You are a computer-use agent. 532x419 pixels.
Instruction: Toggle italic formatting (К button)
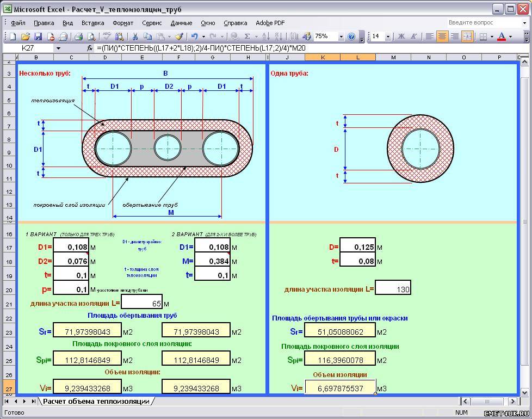414,36
